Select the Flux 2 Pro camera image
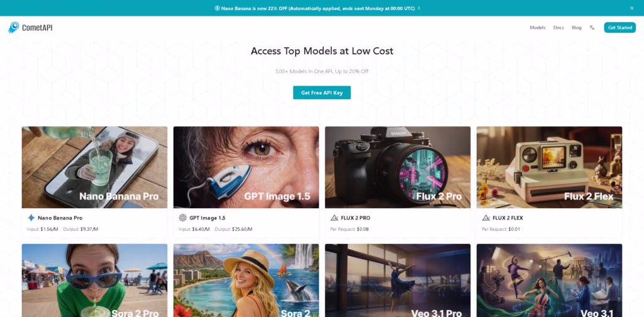Screen dimensions: 644x317 pos(397,167)
